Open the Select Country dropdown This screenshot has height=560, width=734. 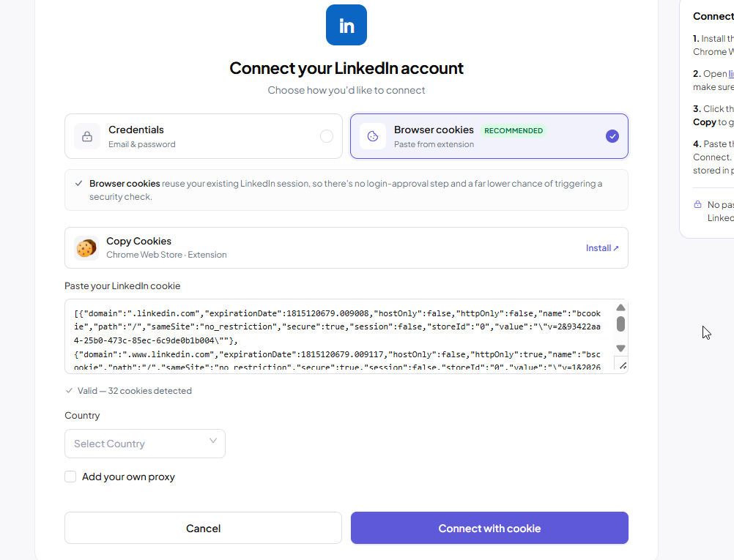point(144,444)
